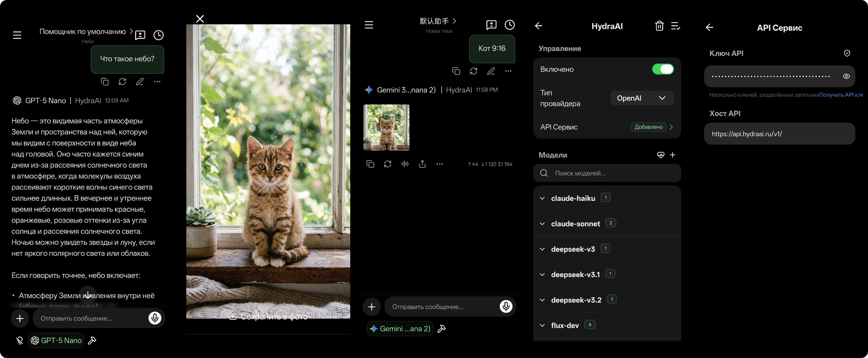Screen dimensions: 868x358
Task: Click the plus icon to add a model
Action: pos(673,155)
